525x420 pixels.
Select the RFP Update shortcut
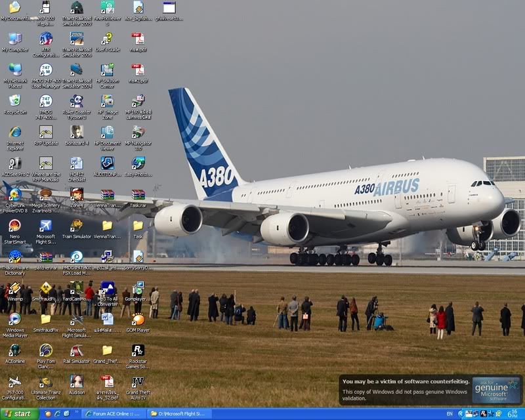[x=46, y=136]
